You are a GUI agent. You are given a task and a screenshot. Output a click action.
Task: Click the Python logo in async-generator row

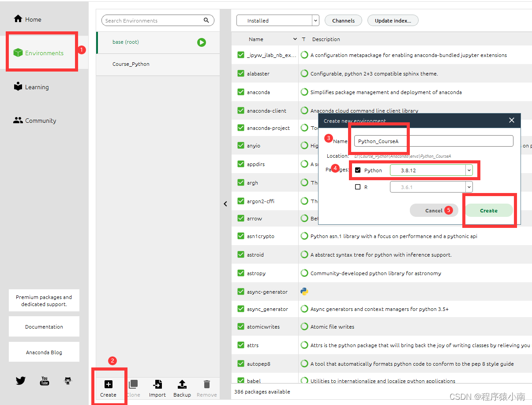[304, 291]
